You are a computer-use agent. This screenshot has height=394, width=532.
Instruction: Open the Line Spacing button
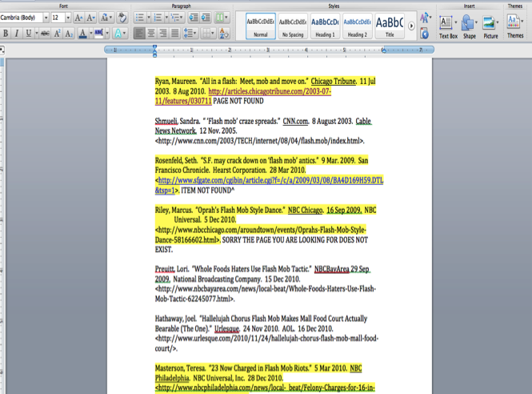pos(190,34)
